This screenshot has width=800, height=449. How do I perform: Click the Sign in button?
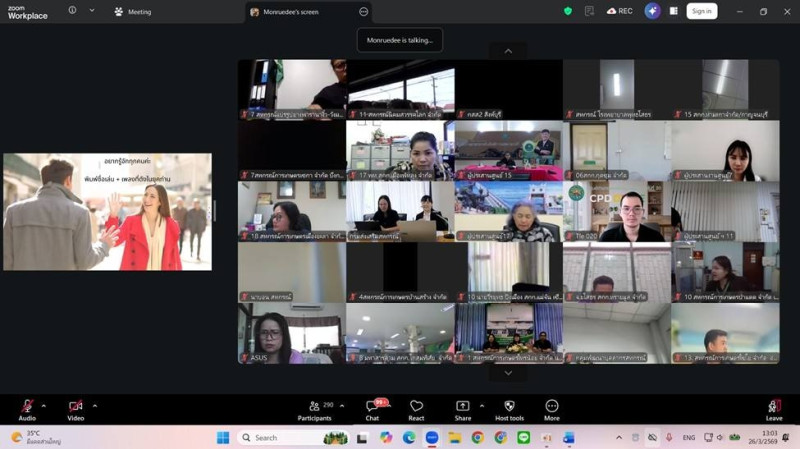pyautogui.click(x=701, y=11)
